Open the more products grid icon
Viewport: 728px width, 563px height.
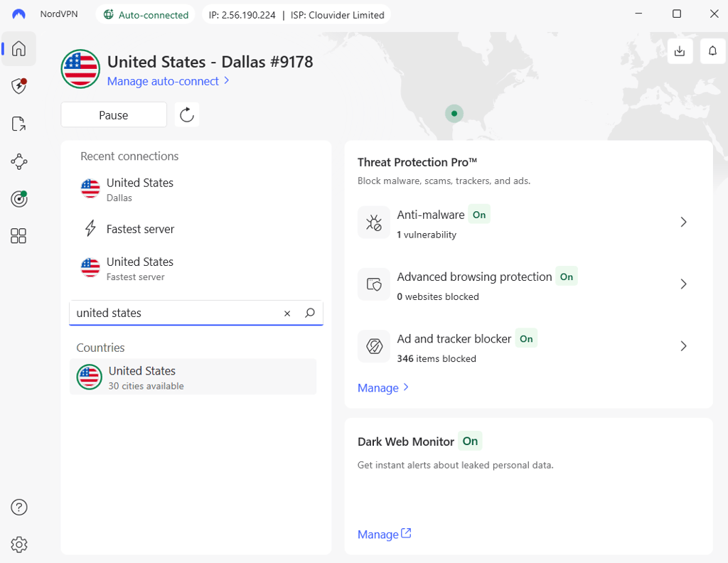(x=18, y=236)
